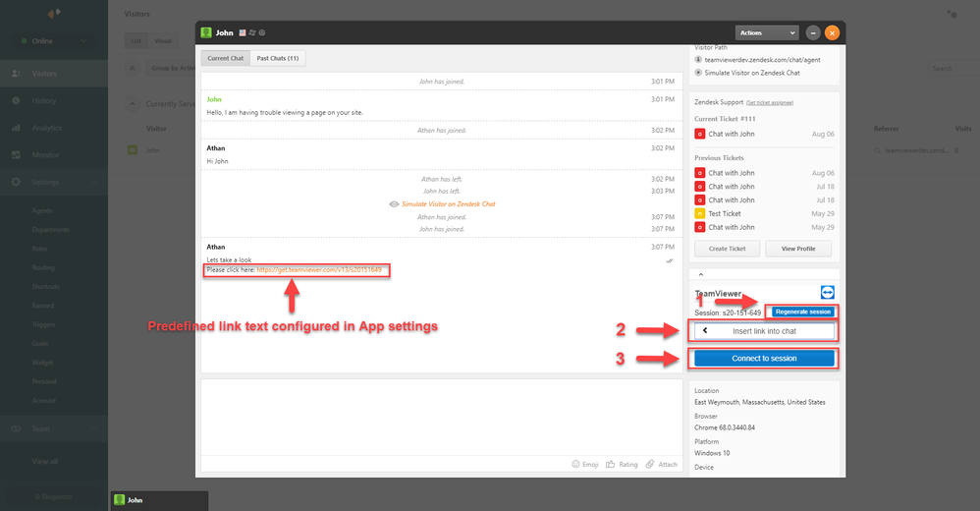Click the Rating thumbs-up icon
This screenshot has width=980, height=511.
[x=611, y=464]
